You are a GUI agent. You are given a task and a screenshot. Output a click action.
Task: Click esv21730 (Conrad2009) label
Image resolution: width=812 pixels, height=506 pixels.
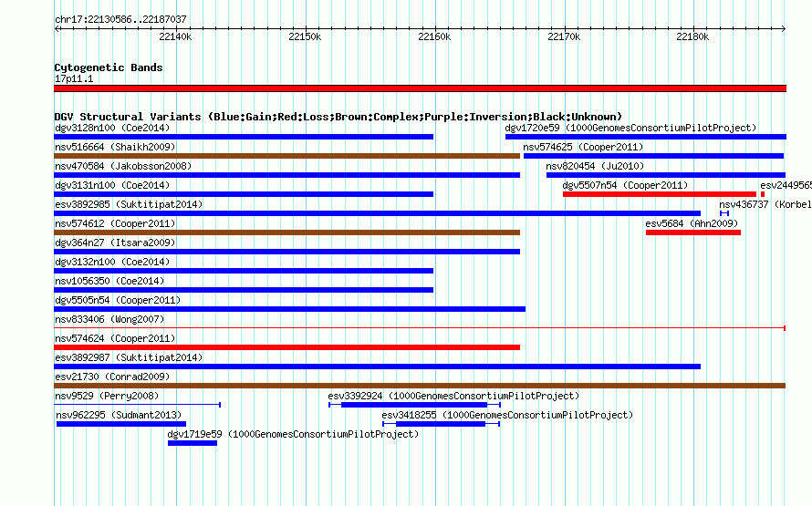112,377
